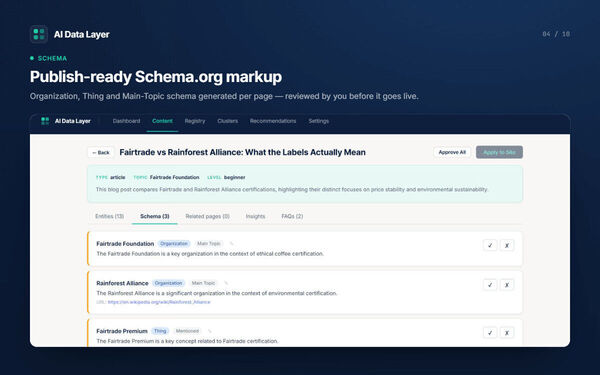Screen dimensions: 600x375
Task: Open the Rainforest Alliance Wikipedia URL link
Action: [x=159, y=302]
